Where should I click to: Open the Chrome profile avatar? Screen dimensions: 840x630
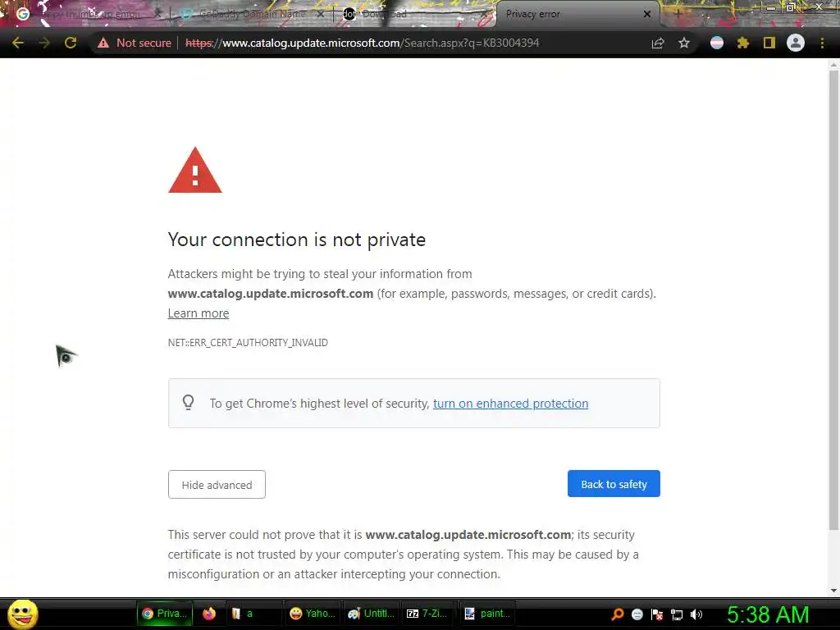click(x=796, y=43)
